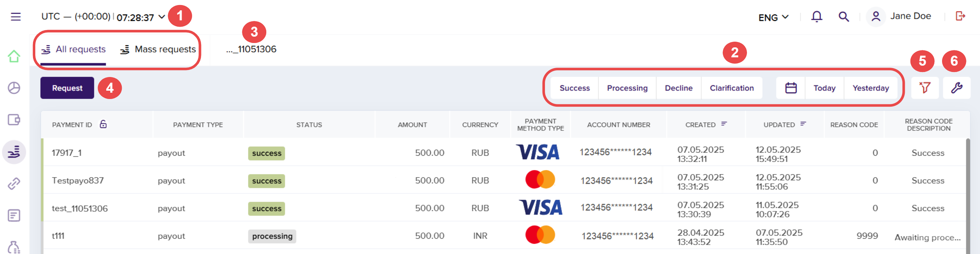980x254 pixels.
Task: Filter by Success status
Action: [575, 88]
